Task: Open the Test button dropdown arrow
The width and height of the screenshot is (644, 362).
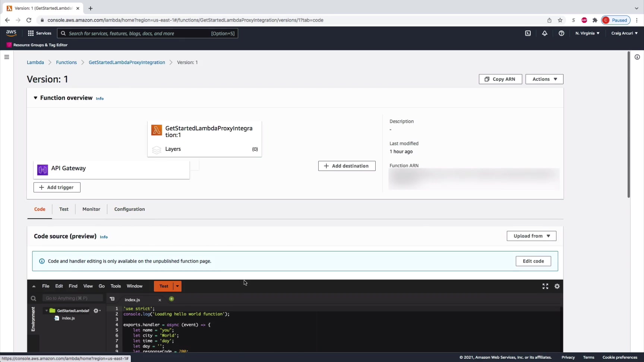Action: [x=177, y=286]
